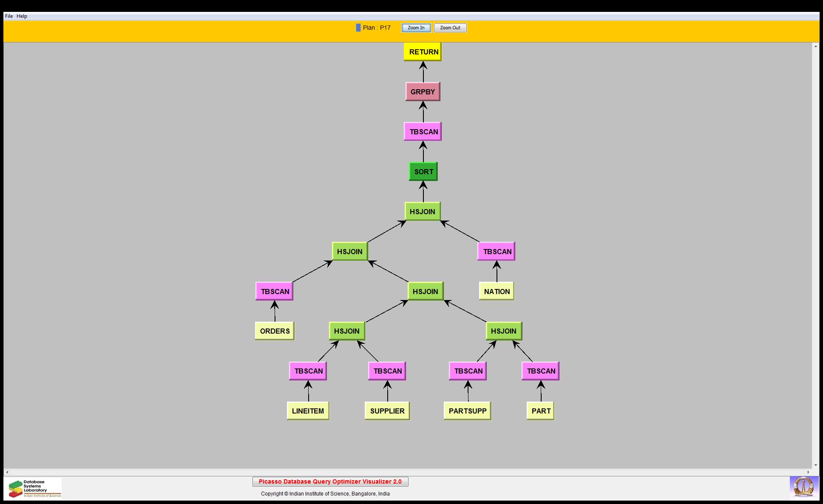
Task: Open the Help menu
Action: point(22,16)
